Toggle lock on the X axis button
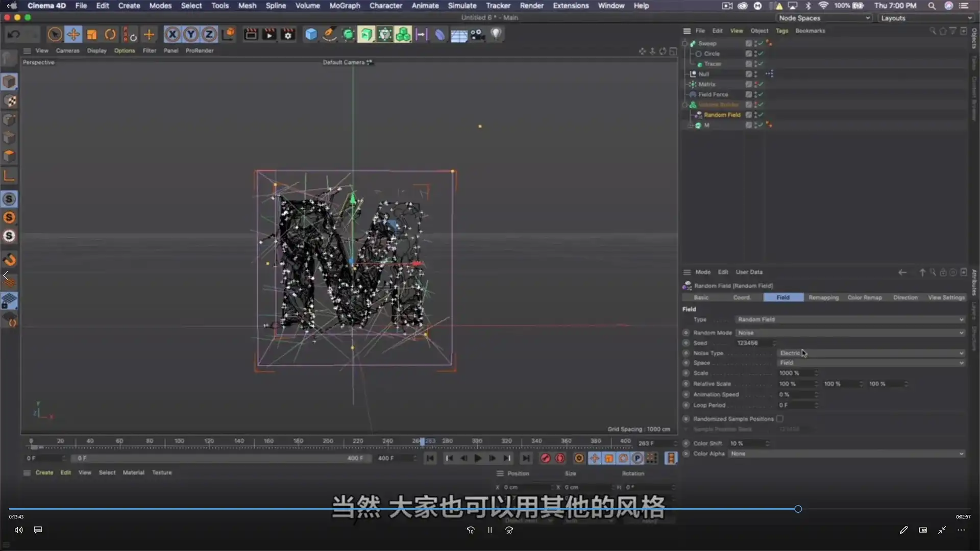 (172, 34)
